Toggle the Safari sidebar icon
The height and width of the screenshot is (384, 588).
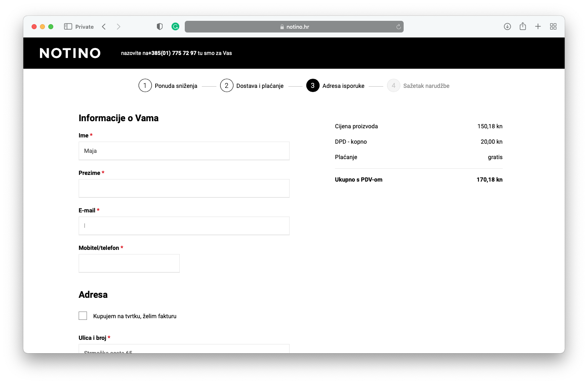coord(68,27)
